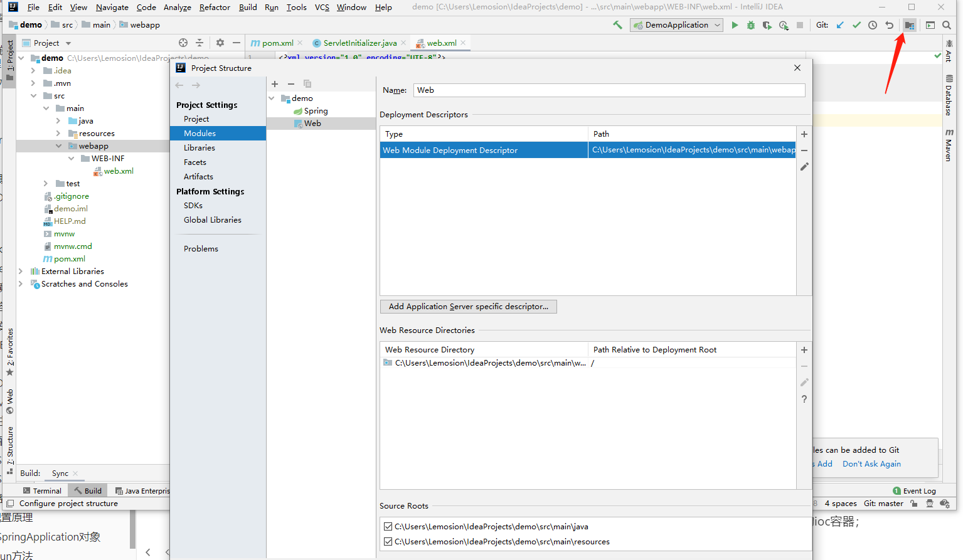Open the VCS menu
This screenshot has width=963, height=560.
pyautogui.click(x=322, y=8)
